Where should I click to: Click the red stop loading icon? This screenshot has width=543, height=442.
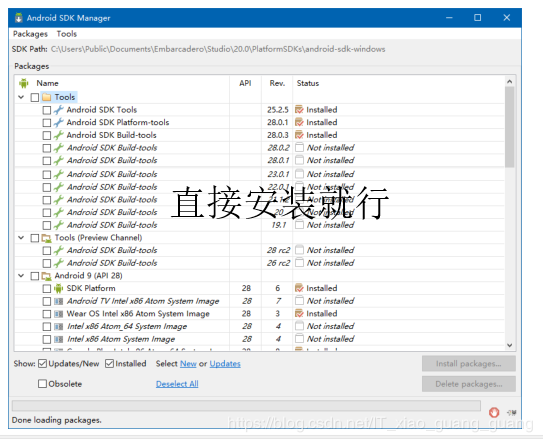coord(494,412)
